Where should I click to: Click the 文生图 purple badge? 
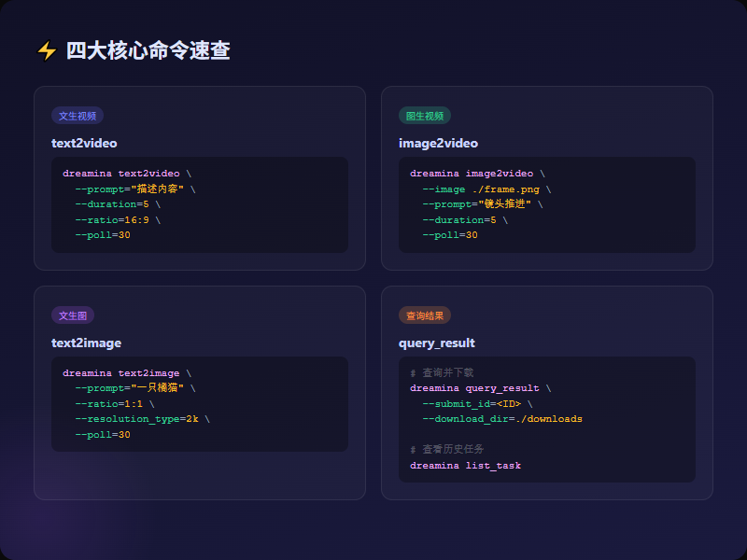pos(73,315)
